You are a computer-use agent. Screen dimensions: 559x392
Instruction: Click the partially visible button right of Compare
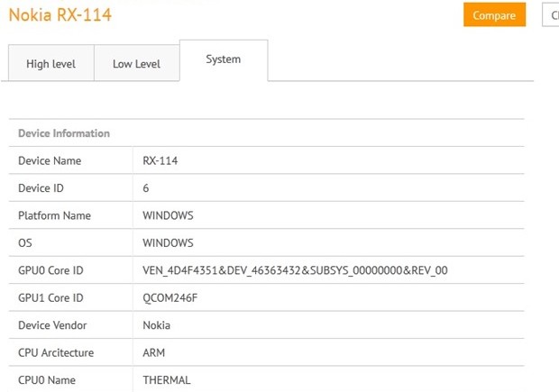[550, 15]
